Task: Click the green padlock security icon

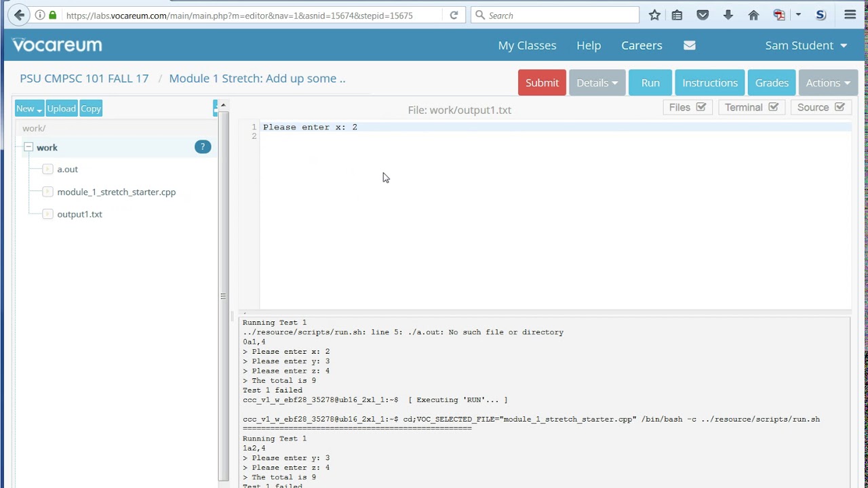Action: pos(53,15)
